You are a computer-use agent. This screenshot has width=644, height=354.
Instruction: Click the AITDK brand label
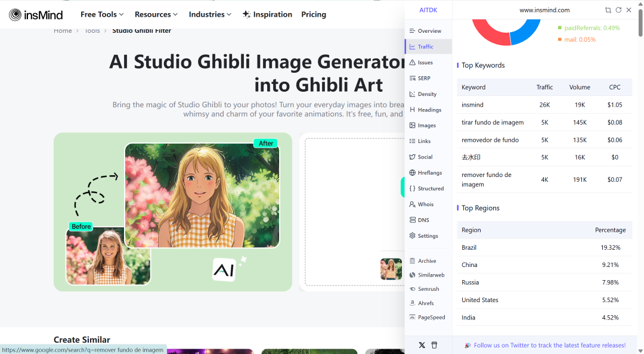pyautogui.click(x=428, y=10)
